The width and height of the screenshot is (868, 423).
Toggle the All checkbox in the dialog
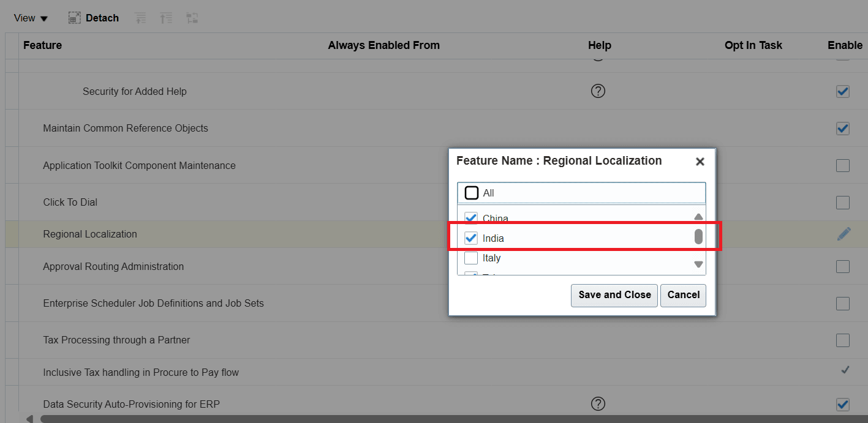click(x=471, y=192)
